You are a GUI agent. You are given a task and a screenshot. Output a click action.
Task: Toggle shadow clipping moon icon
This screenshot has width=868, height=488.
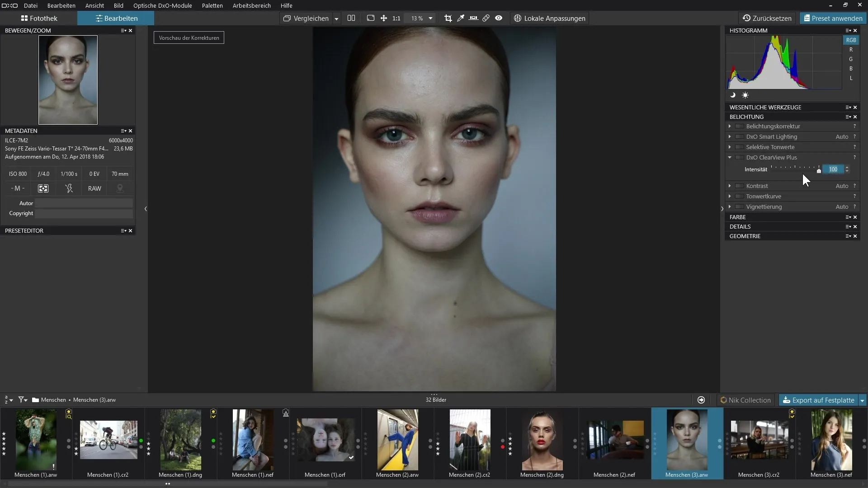click(733, 95)
